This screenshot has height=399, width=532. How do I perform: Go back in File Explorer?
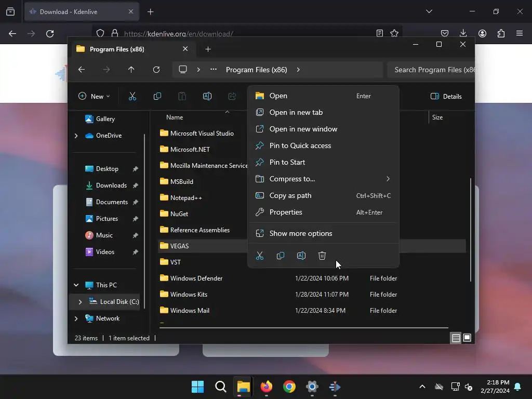[82, 70]
